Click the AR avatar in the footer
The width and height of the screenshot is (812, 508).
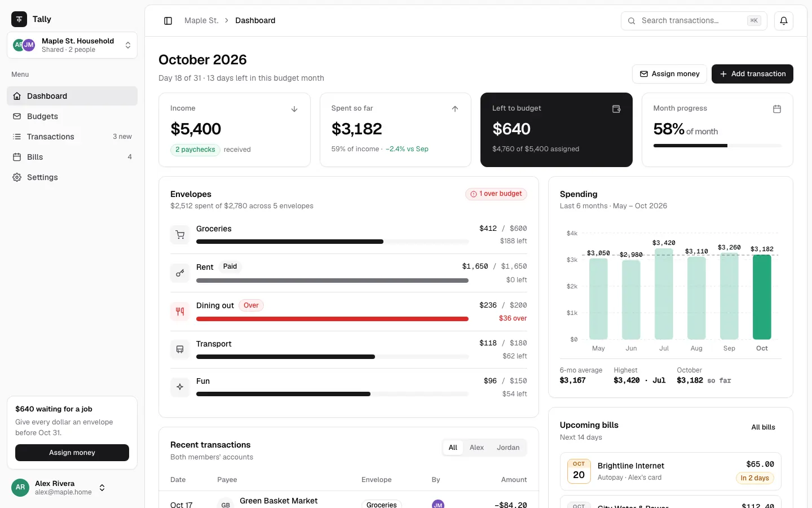click(20, 488)
